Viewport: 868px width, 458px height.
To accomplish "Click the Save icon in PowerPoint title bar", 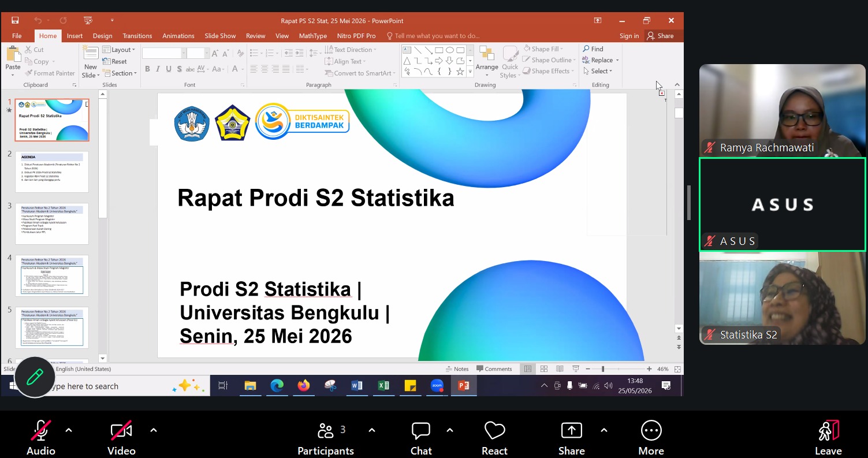I will pos(15,20).
